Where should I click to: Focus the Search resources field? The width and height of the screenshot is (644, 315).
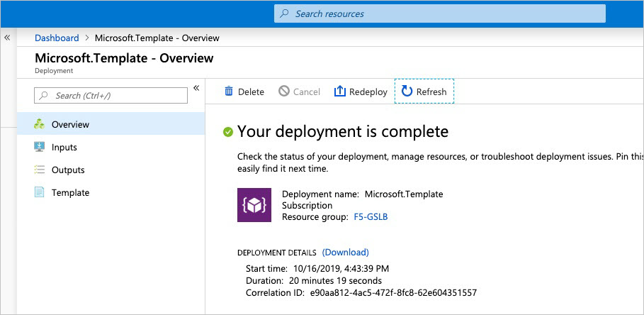coord(439,13)
